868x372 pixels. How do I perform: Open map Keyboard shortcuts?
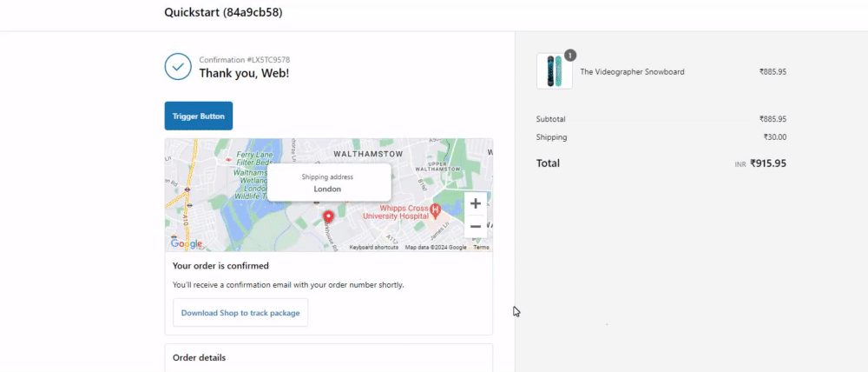[x=373, y=247]
